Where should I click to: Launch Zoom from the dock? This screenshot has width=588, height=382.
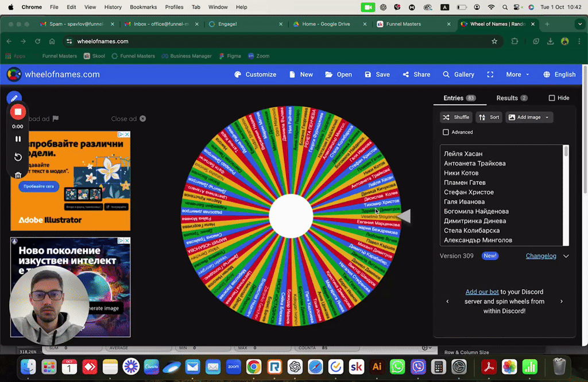click(x=233, y=367)
